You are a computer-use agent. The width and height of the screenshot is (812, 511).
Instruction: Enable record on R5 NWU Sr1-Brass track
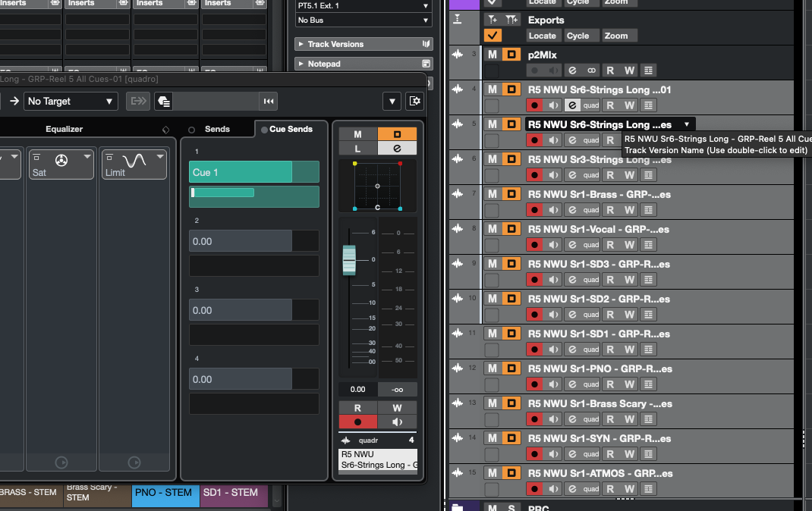coord(534,210)
